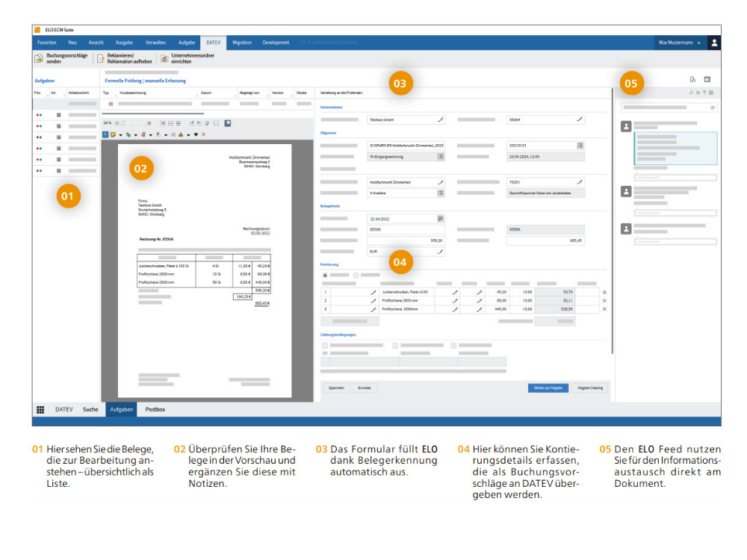Open list icon in the K-Kreditor field

coord(441,193)
